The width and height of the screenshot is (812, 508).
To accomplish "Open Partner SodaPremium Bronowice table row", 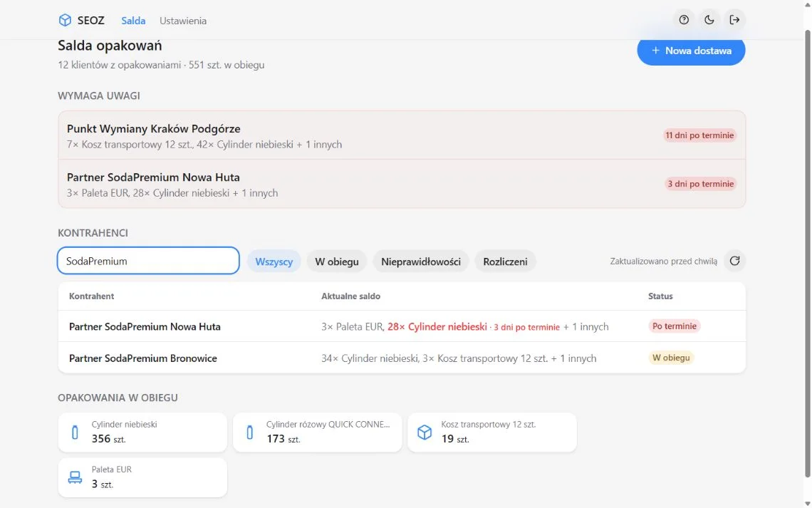I will click(401, 358).
